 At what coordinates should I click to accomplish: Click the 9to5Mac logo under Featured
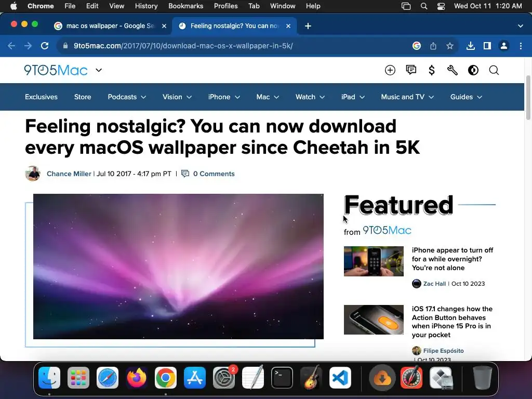[x=387, y=230]
